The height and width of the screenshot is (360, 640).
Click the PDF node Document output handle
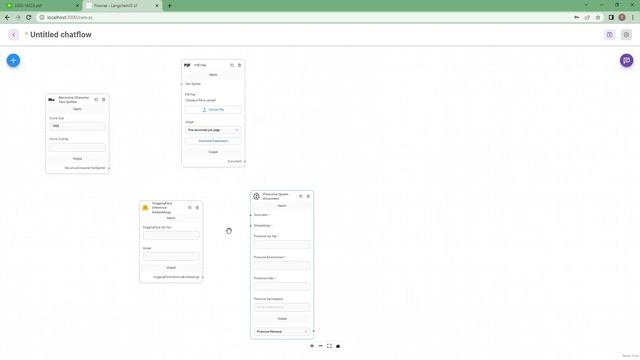(244, 162)
